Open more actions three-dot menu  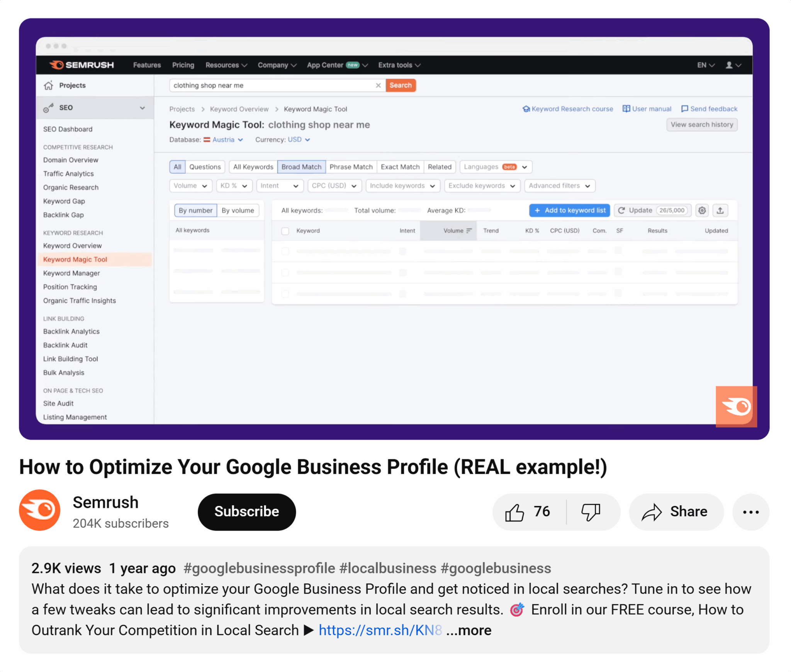751,512
